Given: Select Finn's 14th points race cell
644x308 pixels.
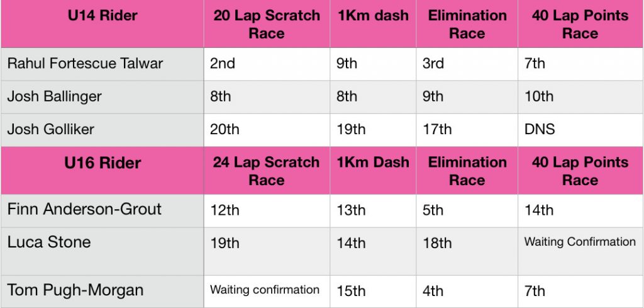Looking at the screenshot, I should tap(580, 210).
